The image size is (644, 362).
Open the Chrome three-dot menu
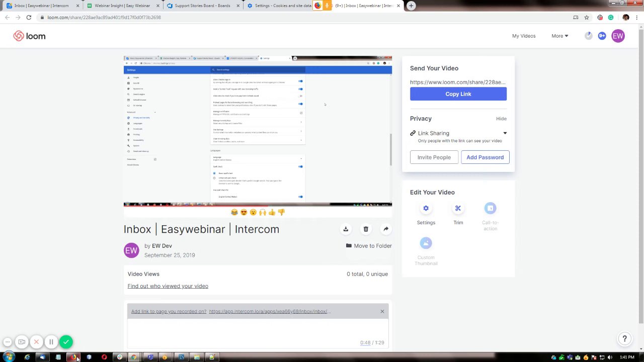coord(637,17)
